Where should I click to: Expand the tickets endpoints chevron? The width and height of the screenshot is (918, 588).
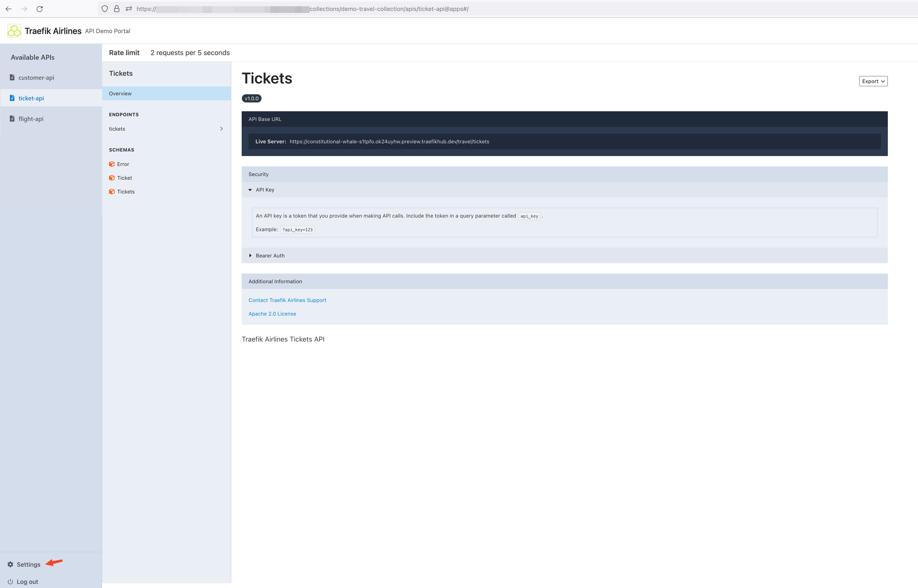click(x=221, y=129)
